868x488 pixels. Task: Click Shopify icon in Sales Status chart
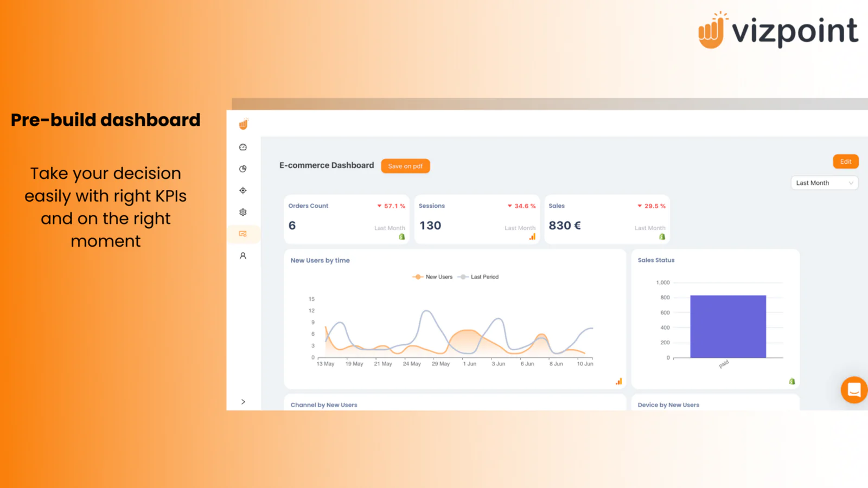pyautogui.click(x=792, y=382)
